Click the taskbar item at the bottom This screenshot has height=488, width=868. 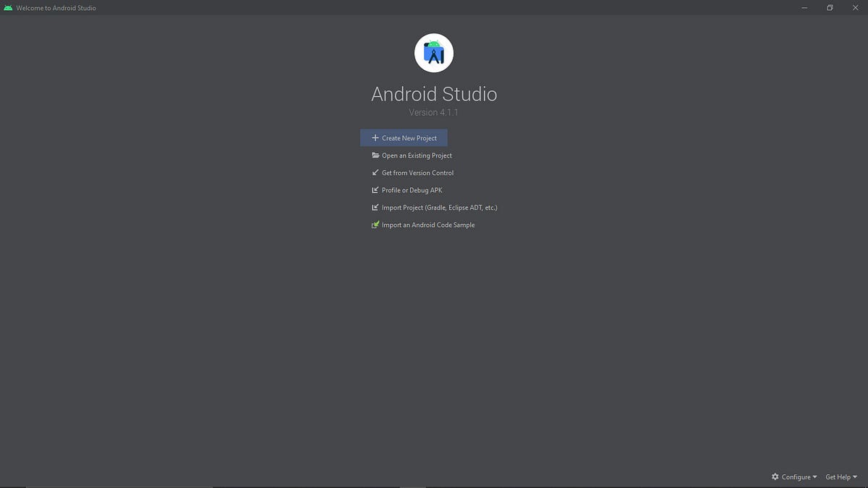click(x=413, y=487)
